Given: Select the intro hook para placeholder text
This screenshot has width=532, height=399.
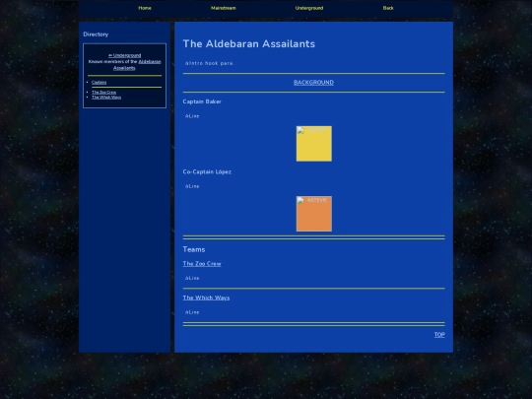Looking at the screenshot, I should [209, 63].
